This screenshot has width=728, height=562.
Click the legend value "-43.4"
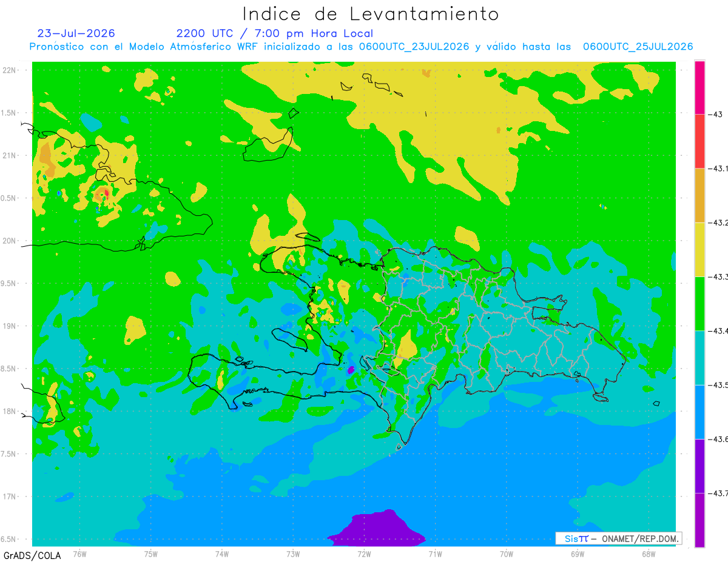[x=718, y=330]
